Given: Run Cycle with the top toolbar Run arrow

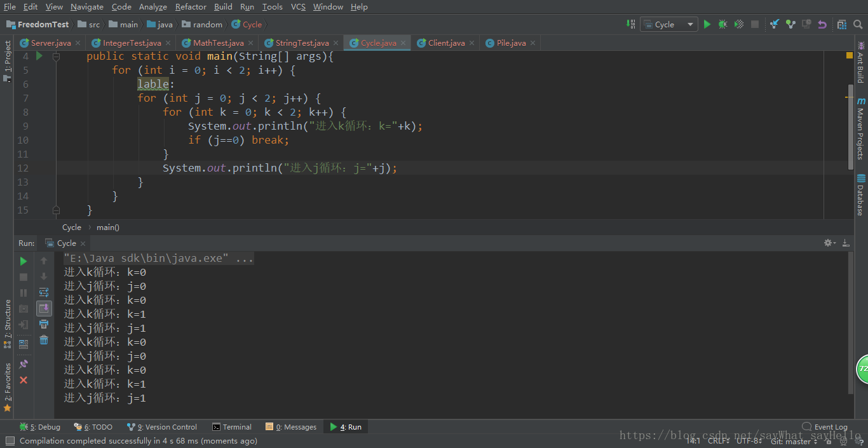Looking at the screenshot, I should tap(707, 24).
